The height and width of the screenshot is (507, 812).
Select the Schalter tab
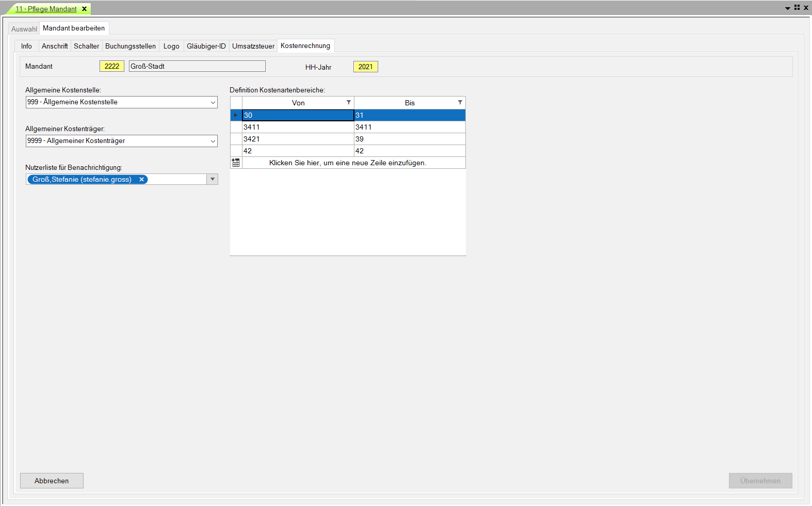[86, 46]
